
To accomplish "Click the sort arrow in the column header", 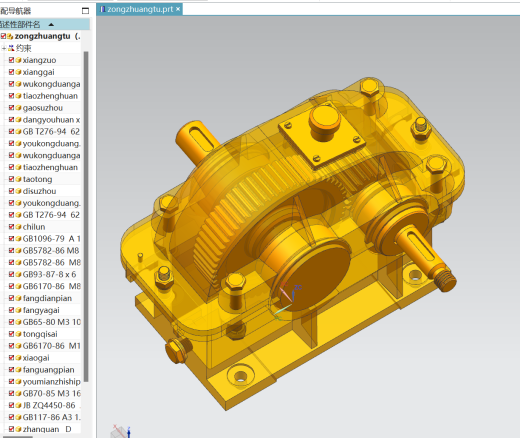I will point(51,24).
